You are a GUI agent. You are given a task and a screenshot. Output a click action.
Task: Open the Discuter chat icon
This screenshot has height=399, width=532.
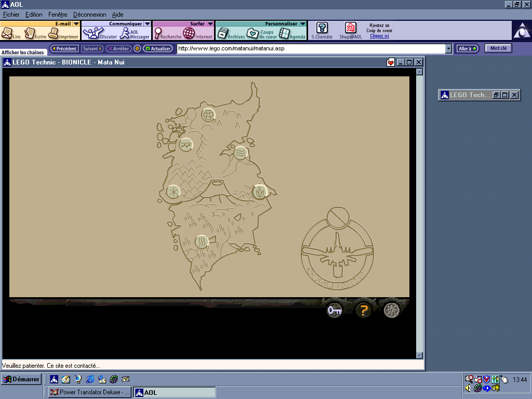pos(100,33)
